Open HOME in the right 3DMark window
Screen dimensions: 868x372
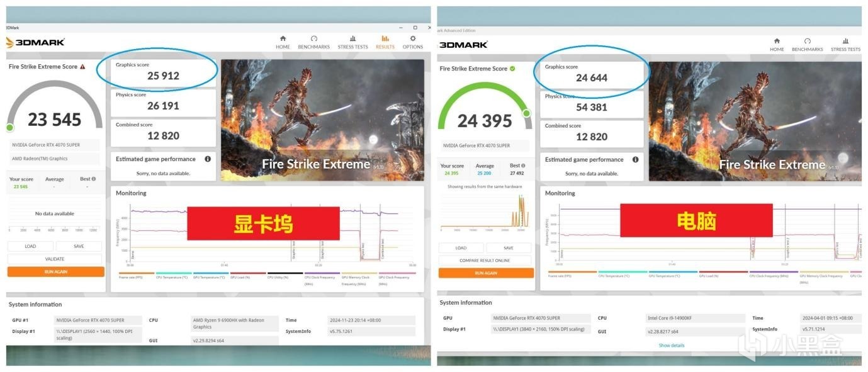click(777, 45)
